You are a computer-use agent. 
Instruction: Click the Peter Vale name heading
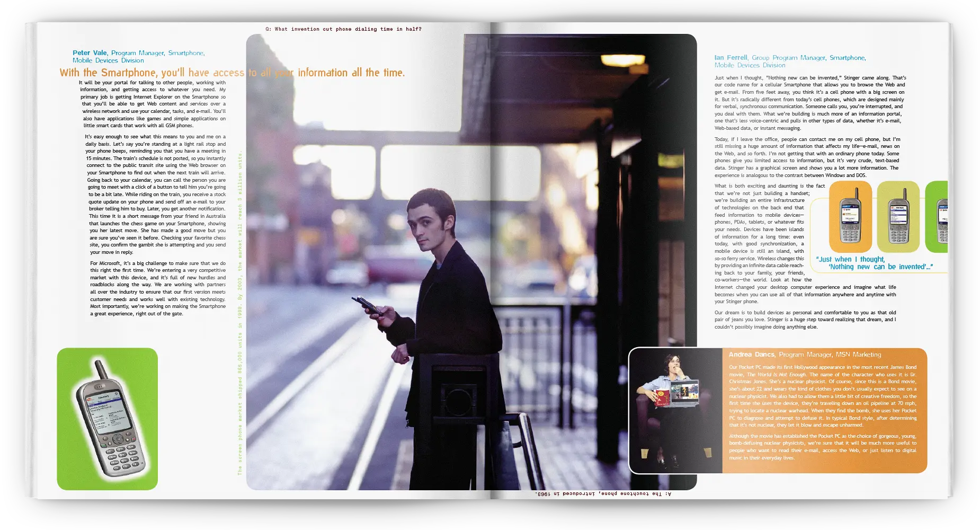[90, 53]
